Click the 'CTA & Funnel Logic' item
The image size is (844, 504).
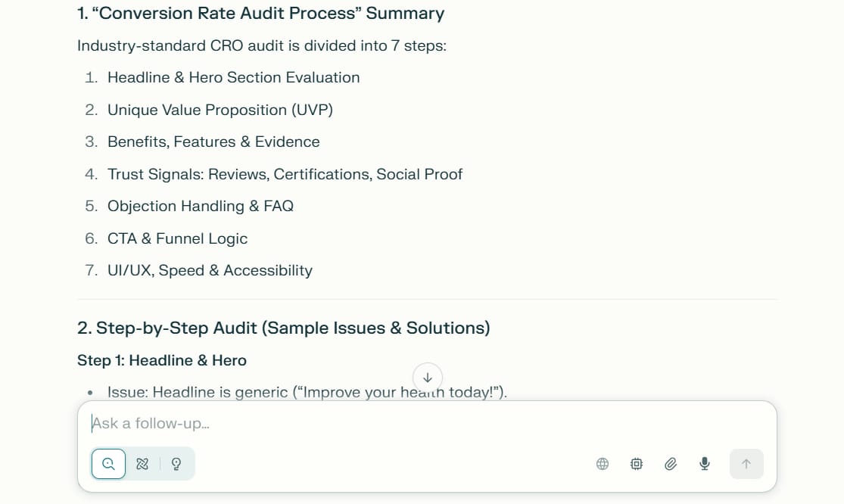click(x=177, y=238)
